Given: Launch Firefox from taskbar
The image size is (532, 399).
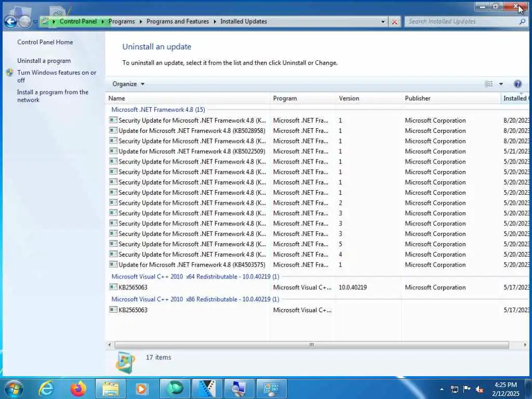Looking at the screenshot, I should click(78, 389).
